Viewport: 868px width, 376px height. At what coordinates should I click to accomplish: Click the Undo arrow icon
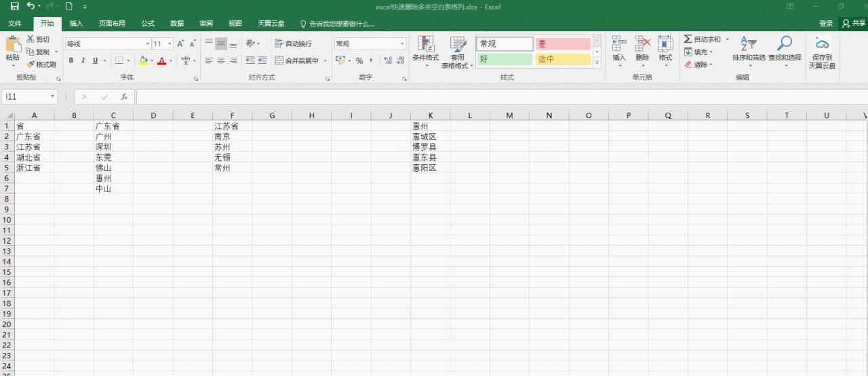tap(31, 6)
